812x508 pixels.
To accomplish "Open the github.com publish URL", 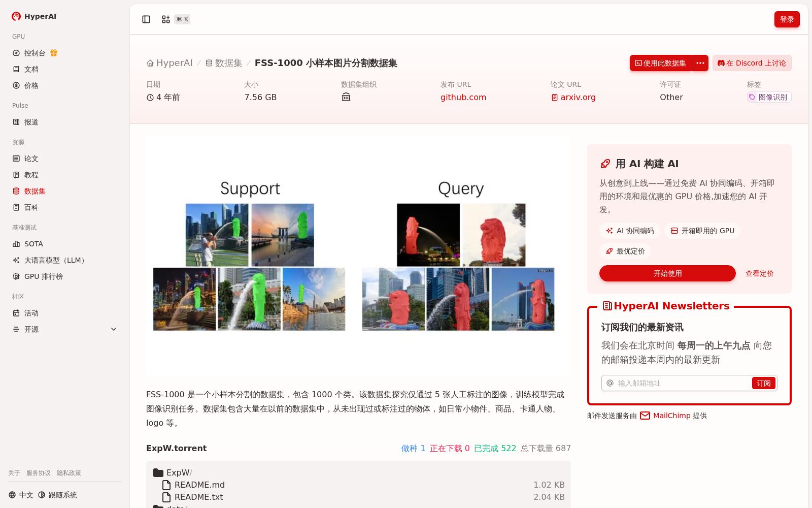I will coord(463,97).
